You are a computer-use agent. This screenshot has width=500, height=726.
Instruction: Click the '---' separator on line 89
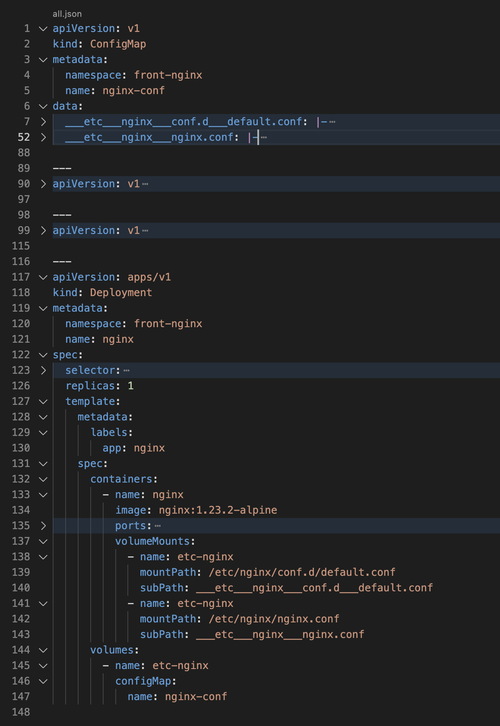tap(62, 169)
